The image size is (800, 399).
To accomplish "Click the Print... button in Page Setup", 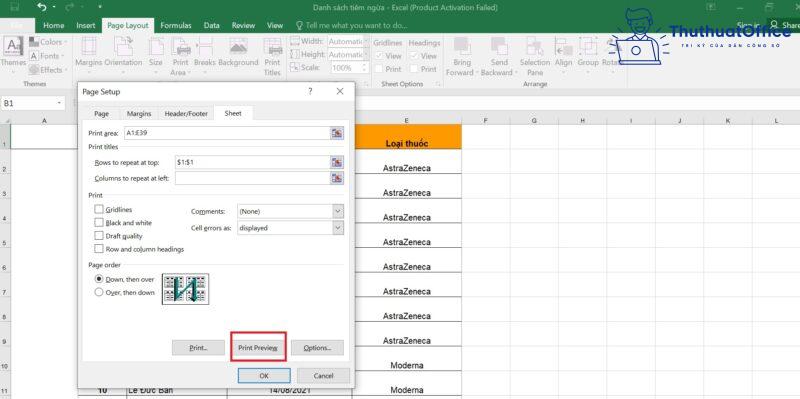I will pos(198,347).
